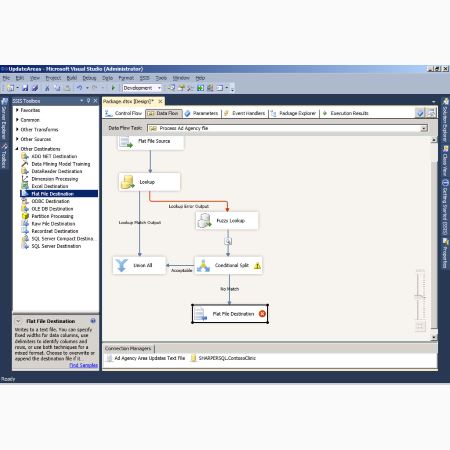Start debugging with the green play icon
Screen dimensions: 450x450
point(113,88)
